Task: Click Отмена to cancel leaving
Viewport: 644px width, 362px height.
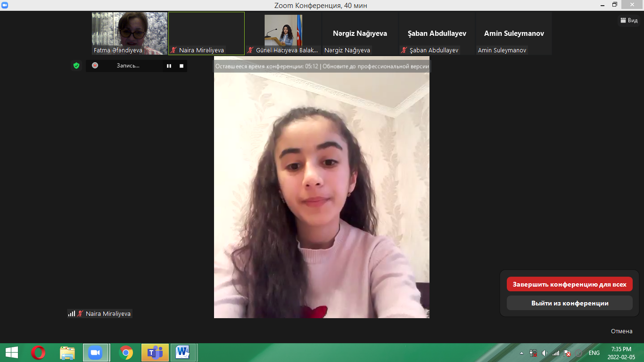Action: pos(621,331)
